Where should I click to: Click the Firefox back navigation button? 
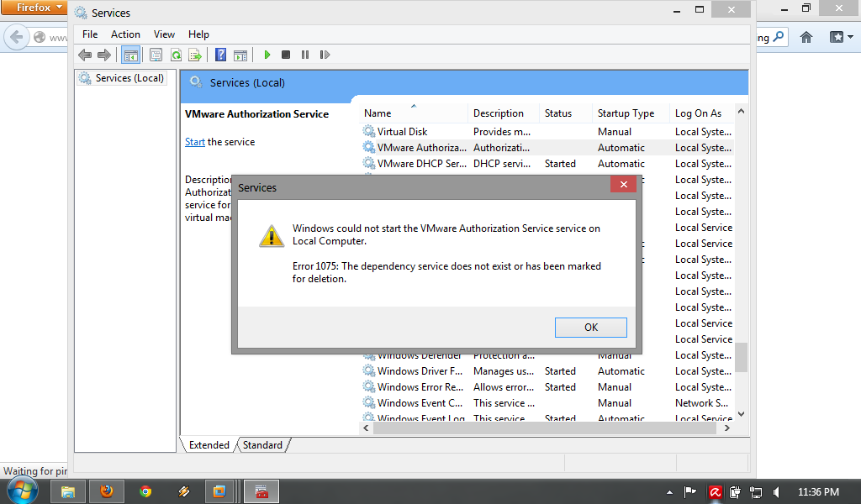coord(17,37)
